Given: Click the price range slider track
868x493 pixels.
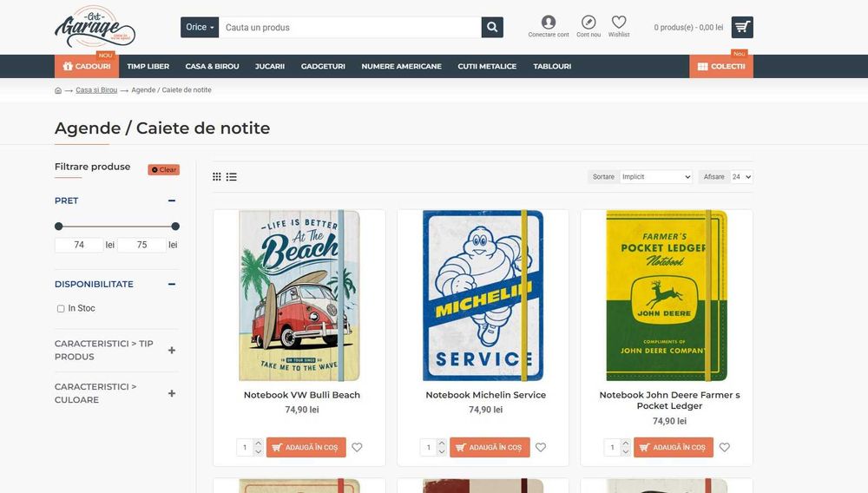Looking at the screenshot, I should pyautogui.click(x=117, y=227).
